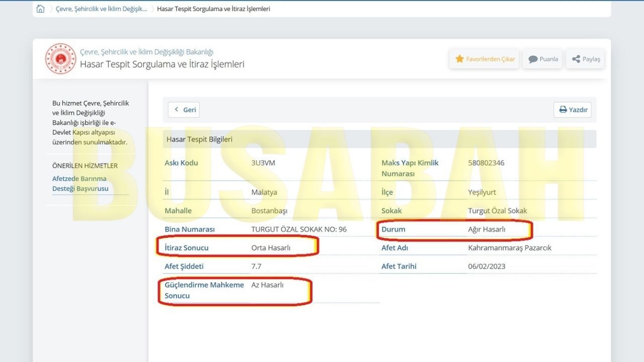Open the Çevre, Şehircilik ve İklim breadcrumb link
The height and width of the screenshot is (362, 644).
[102, 9]
